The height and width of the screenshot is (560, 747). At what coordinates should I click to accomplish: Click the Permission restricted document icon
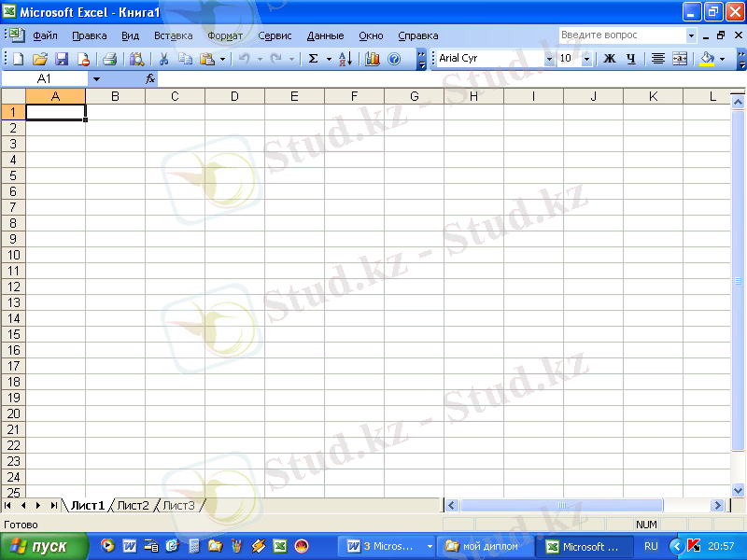point(83,59)
